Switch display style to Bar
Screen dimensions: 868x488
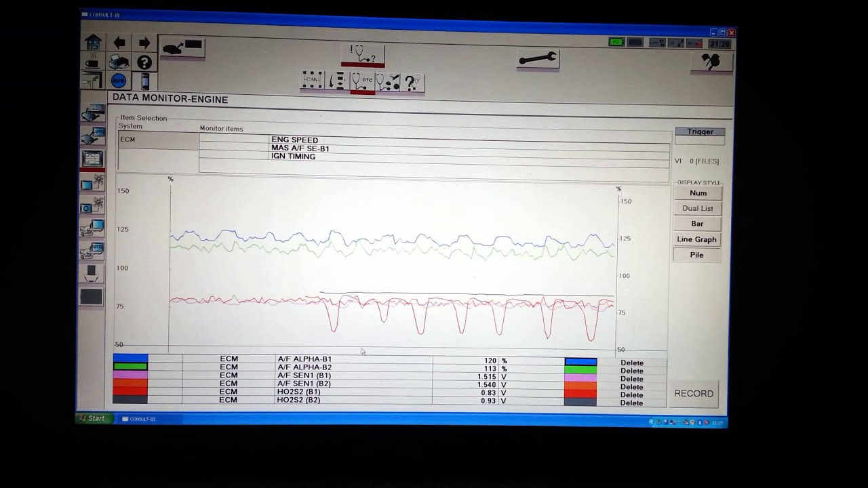(x=697, y=224)
